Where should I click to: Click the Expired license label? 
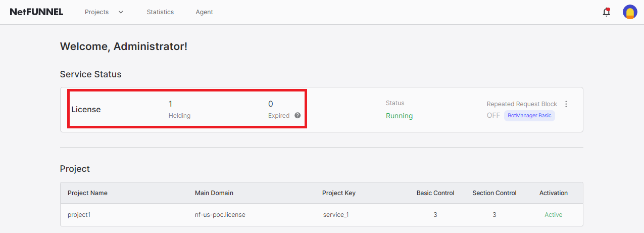tap(279, 116)
